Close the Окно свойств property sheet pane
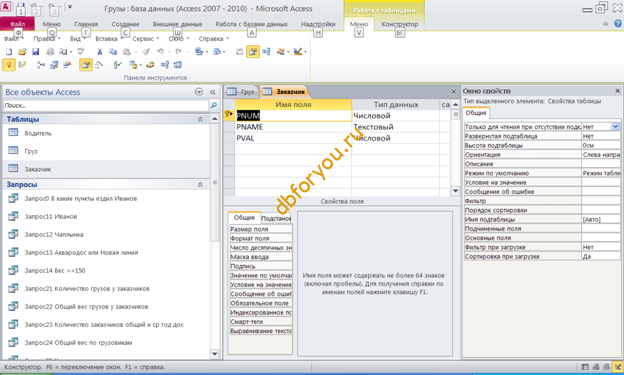 tap(618, 91)
